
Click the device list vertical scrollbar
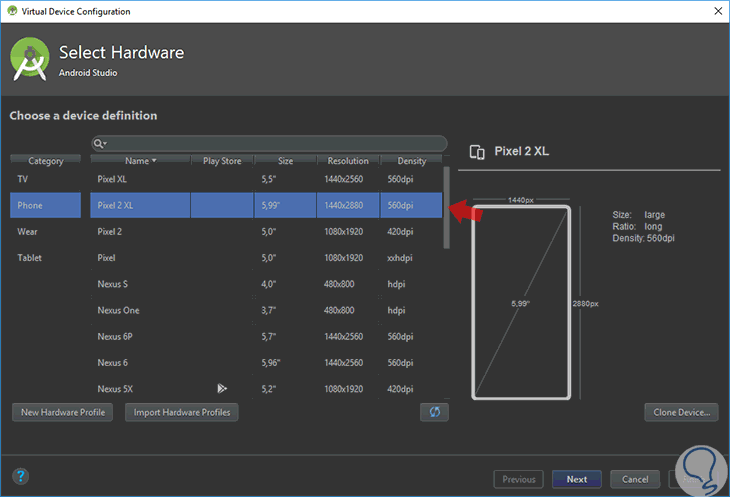click(x=446, y=208)
